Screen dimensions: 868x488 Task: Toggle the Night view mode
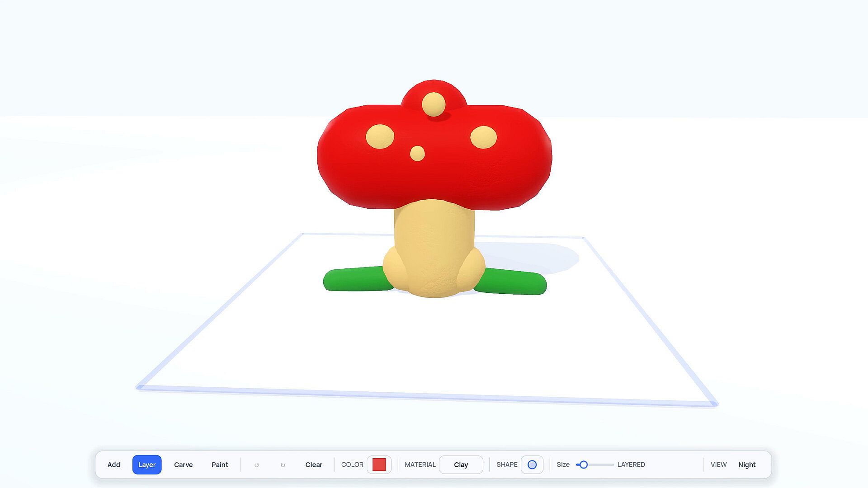(747, 465)
